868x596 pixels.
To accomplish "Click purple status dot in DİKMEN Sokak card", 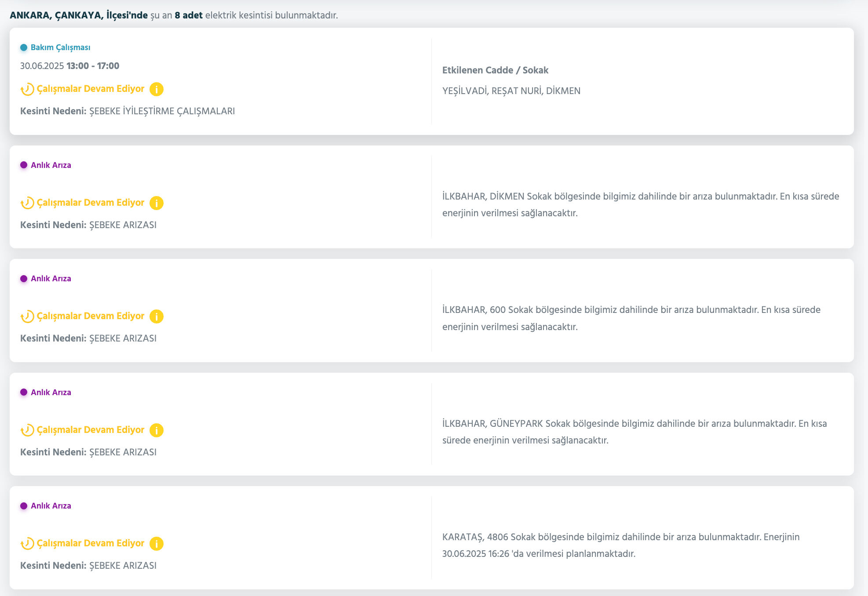I will coord(24,165).
